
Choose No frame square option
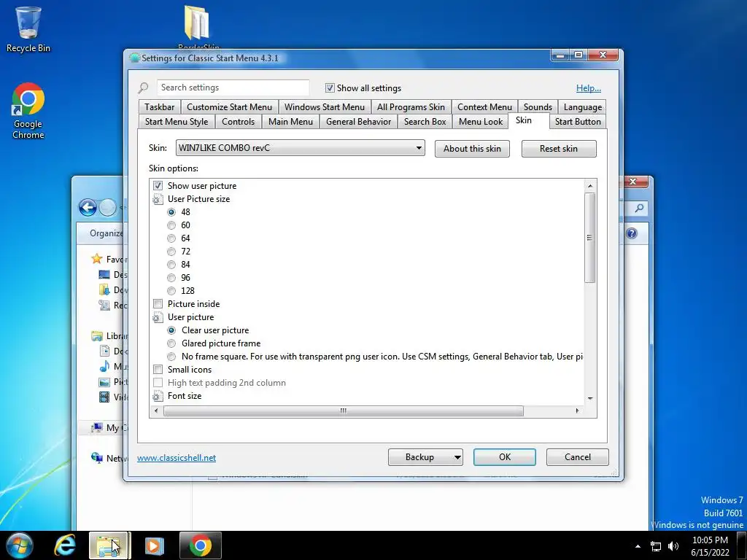(171, 357)
